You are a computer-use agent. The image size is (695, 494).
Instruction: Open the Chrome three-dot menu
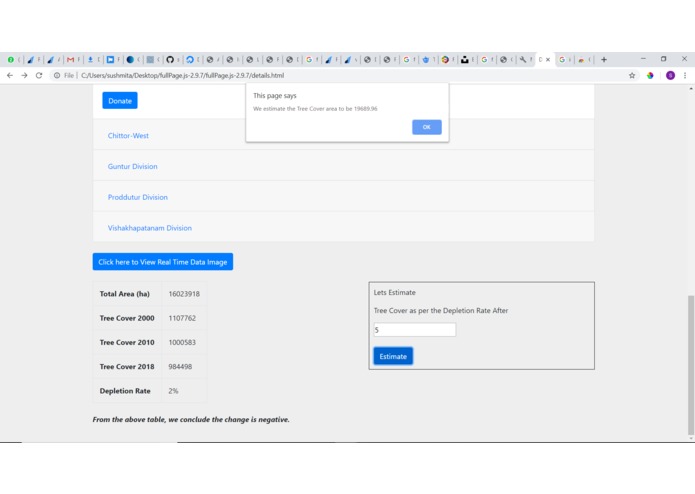click(x=685, y=75)
